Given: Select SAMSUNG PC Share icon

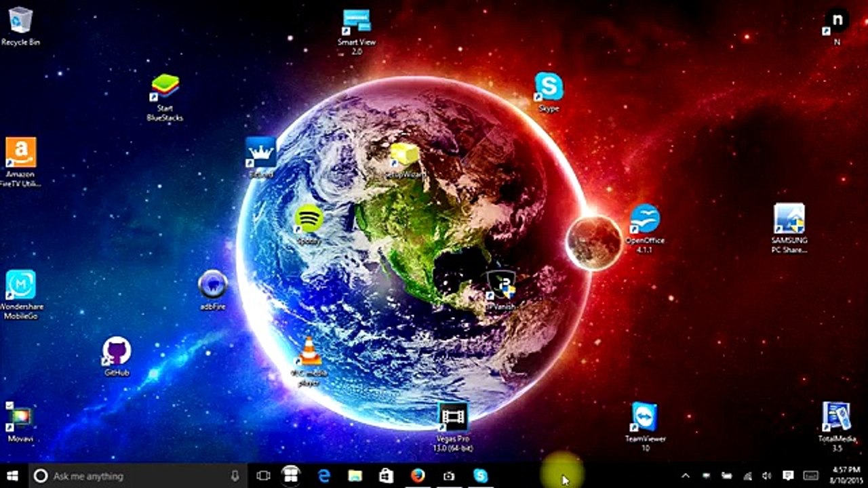Looking at the screenshot, I should click(x=789, y=228).
